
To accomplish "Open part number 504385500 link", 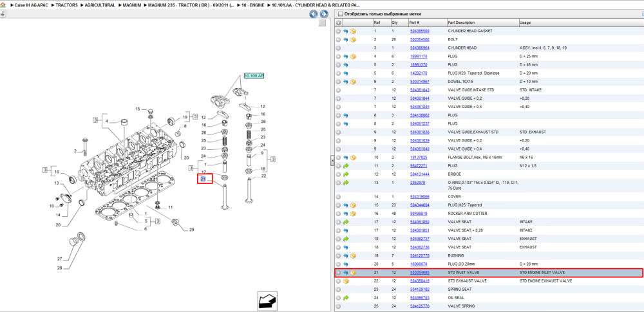I will tap(420, 31).
